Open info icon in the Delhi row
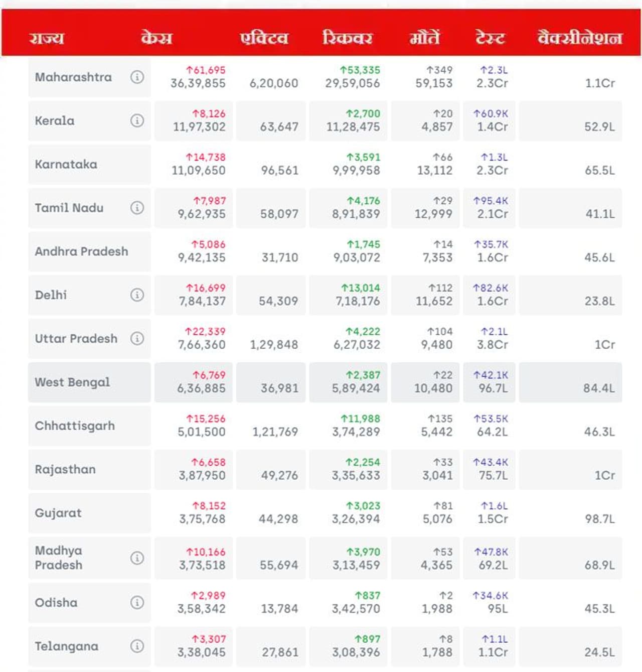The height and width of the screenshot is (672, 642). tap(137, 295)
